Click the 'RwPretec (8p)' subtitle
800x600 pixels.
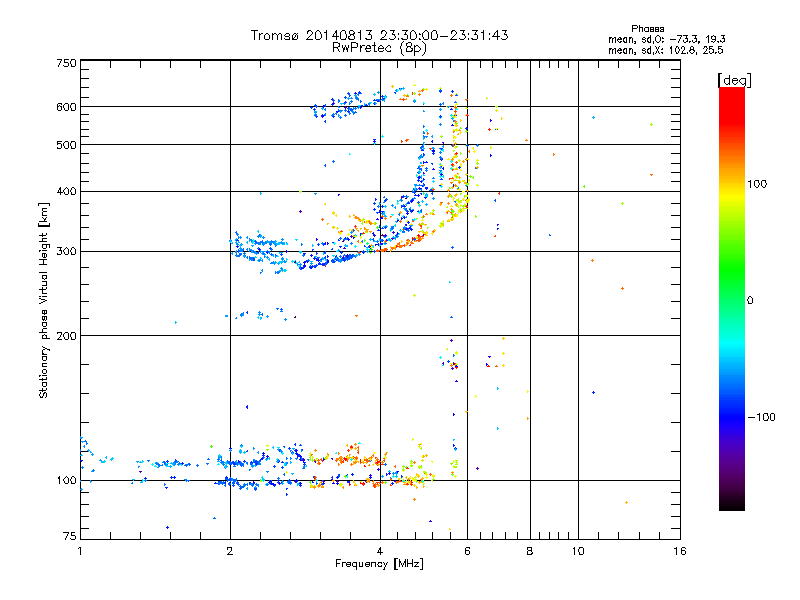pyautogui.click(x=379, y=48)
